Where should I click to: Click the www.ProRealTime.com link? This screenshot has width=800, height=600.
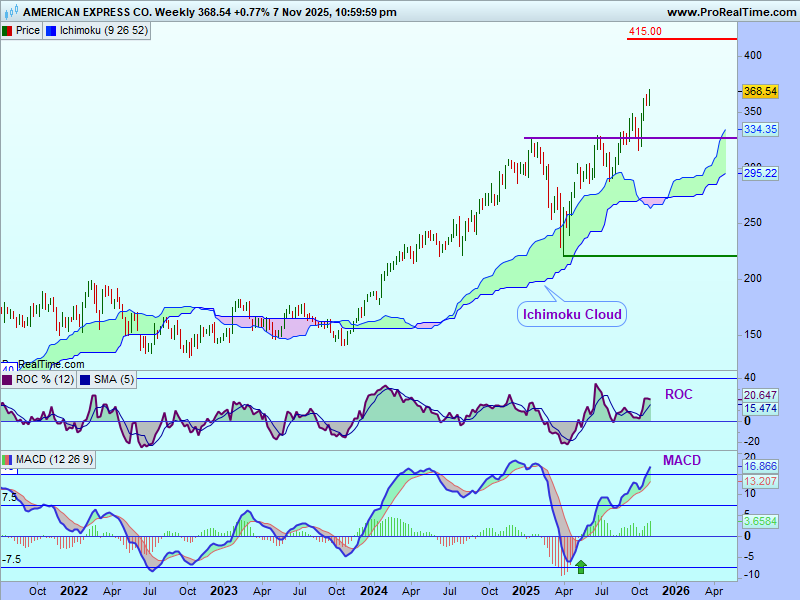(730, 12)
